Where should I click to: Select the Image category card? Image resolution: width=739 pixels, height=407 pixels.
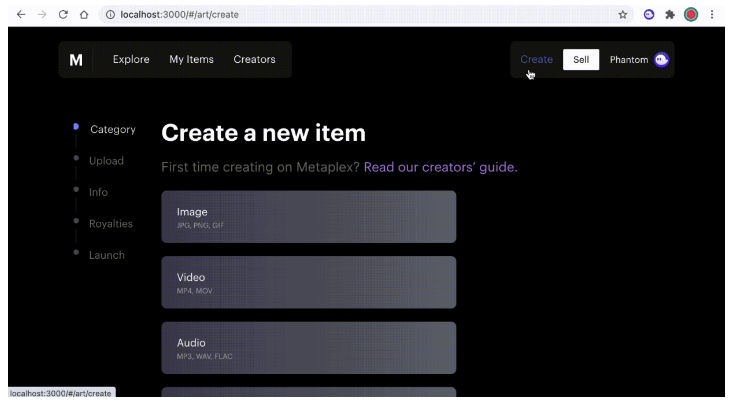pos(309,217)
